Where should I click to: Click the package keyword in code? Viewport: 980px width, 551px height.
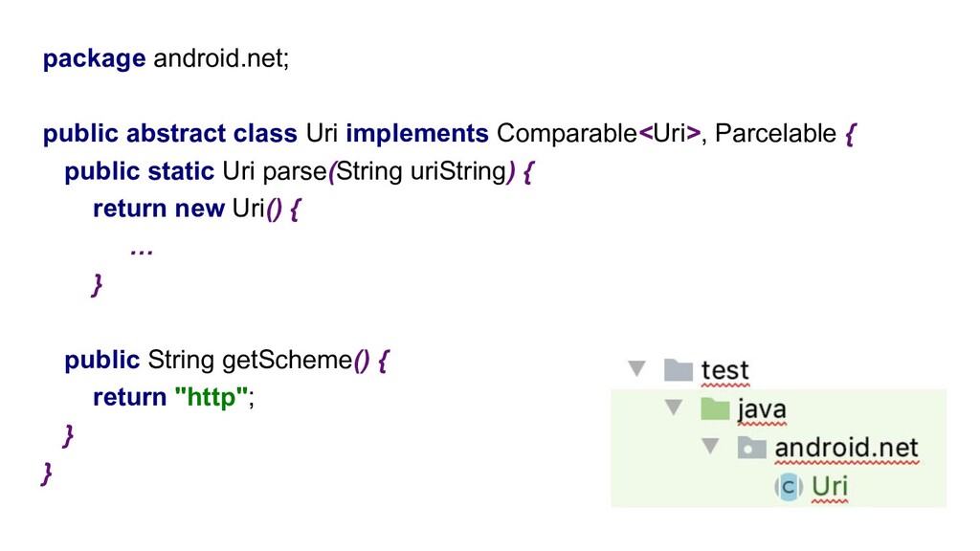[95, 59]
